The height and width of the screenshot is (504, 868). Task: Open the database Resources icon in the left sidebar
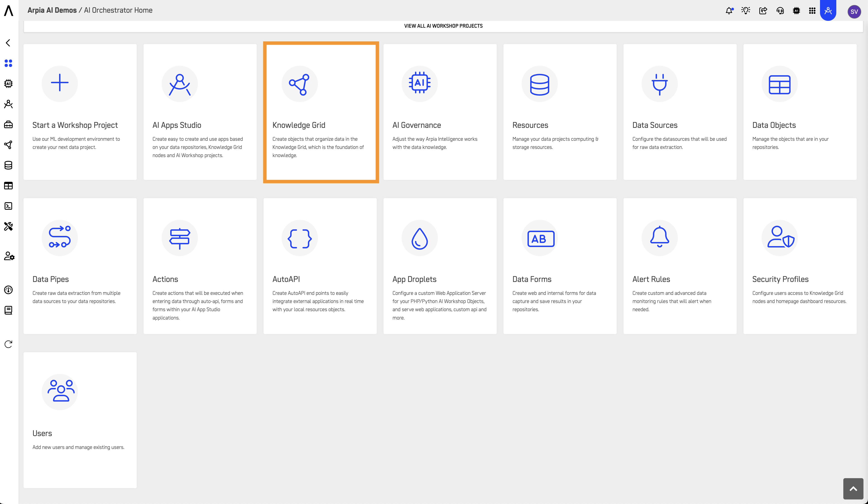pos(8,165)
